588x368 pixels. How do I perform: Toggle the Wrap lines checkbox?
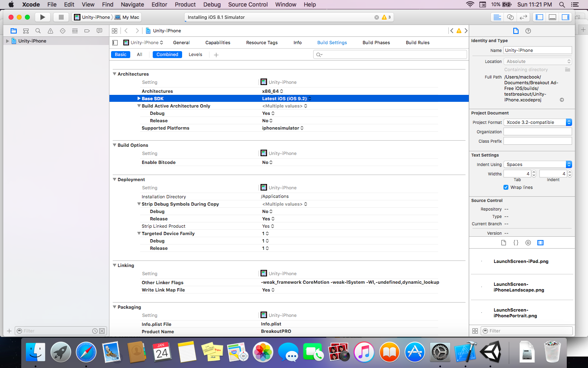point(506,187)
